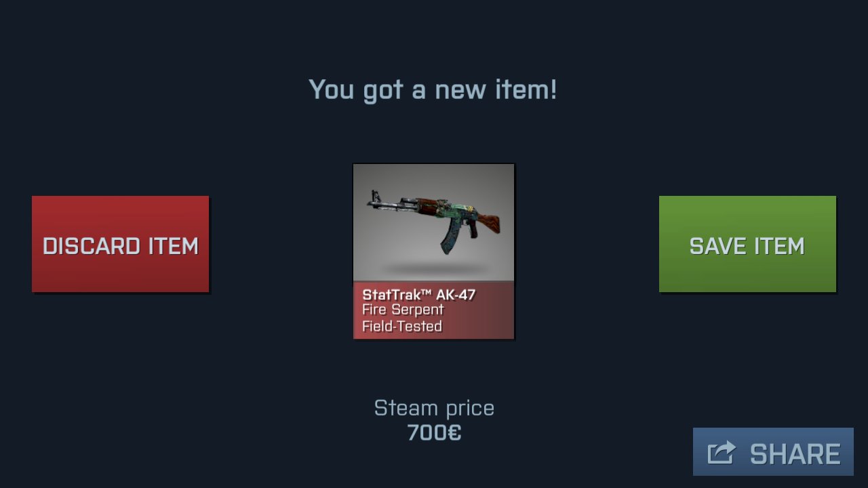Screen dimensions: 868x488
Task: Click the share arrow icon
Action: click(722, 453)
